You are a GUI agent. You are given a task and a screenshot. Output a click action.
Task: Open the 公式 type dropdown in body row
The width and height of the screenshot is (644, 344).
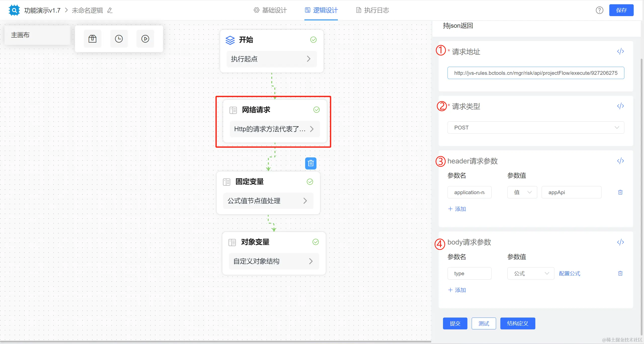coord(531,273)
